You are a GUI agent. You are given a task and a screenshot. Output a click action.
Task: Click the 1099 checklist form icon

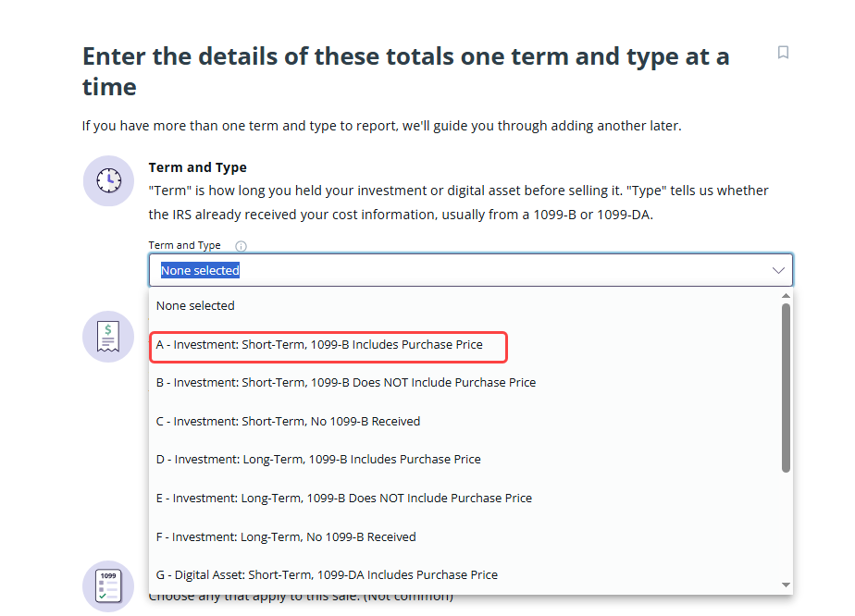pyautogui.click(x=108, y=586)
